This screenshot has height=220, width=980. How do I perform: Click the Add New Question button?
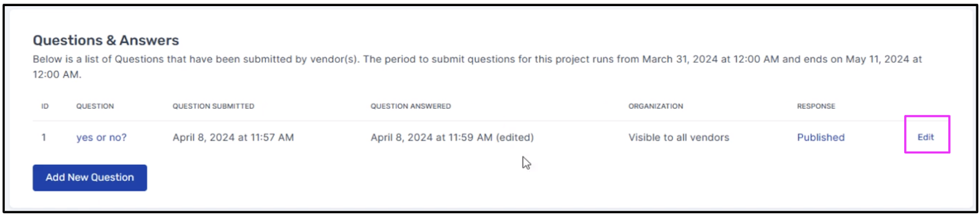pos(90,177)
